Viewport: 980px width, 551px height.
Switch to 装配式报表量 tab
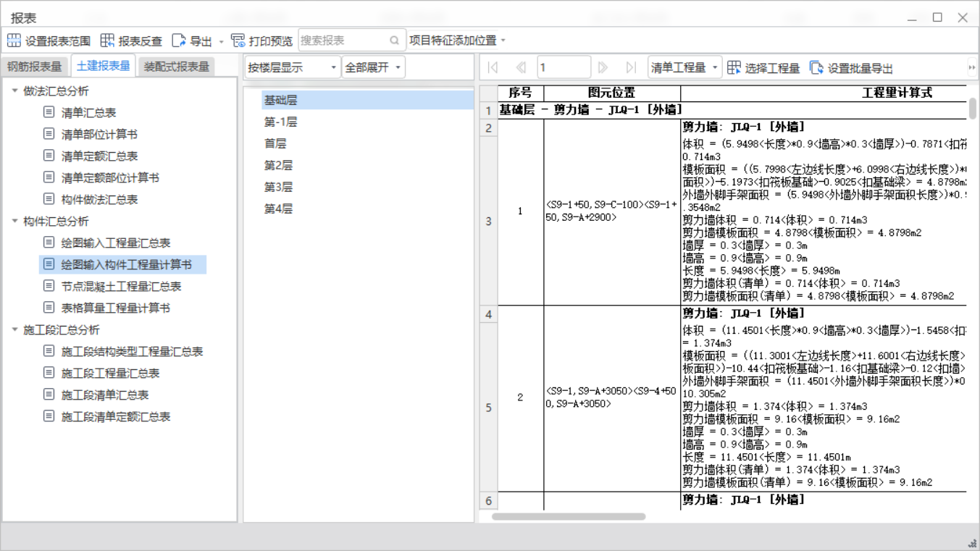[177, 67]
